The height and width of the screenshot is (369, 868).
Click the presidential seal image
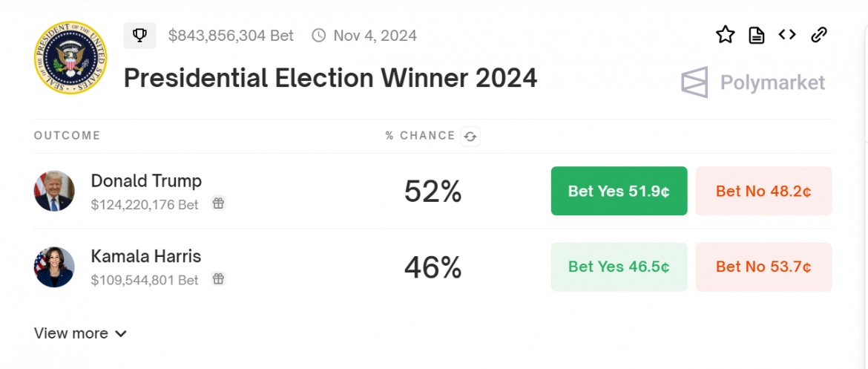click(x=70, y=57)
